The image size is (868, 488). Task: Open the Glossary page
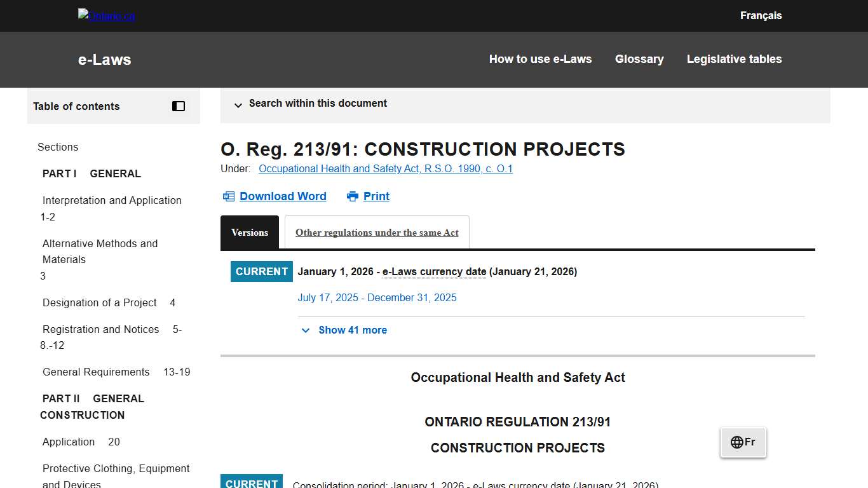(639, 59)
